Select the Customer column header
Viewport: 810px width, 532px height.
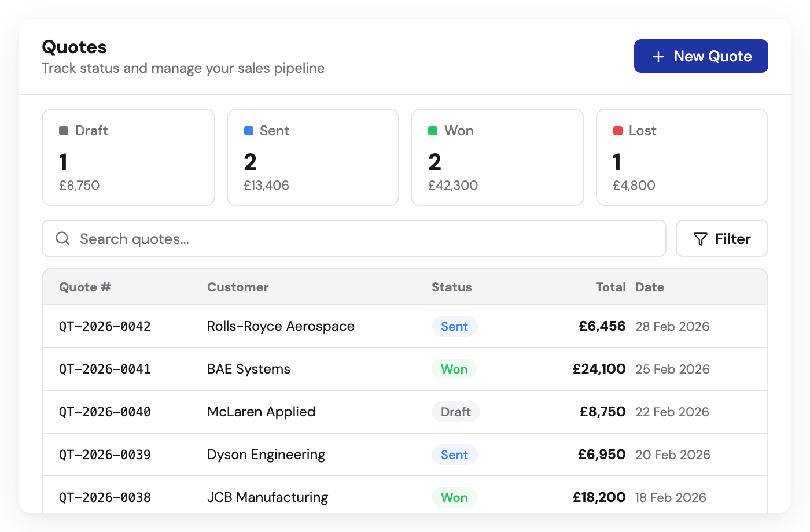point(238,287)
